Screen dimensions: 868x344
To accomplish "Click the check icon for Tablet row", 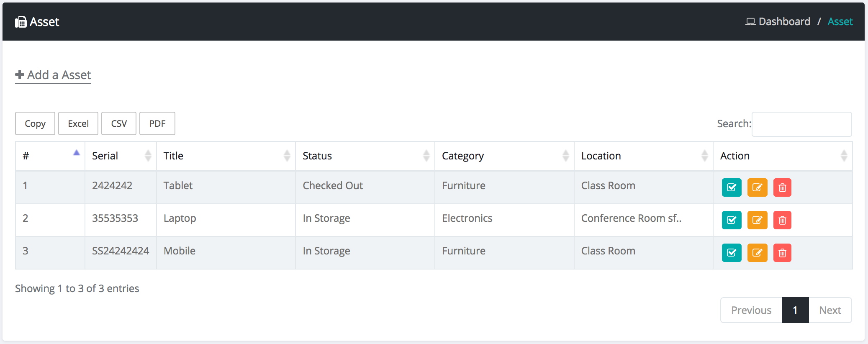I will tap(731, 187).
